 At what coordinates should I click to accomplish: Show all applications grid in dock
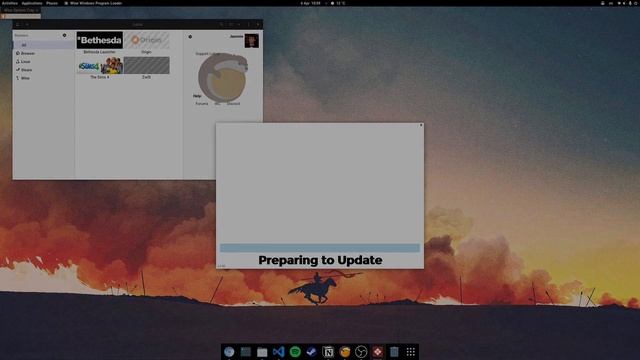pos(411,351)
